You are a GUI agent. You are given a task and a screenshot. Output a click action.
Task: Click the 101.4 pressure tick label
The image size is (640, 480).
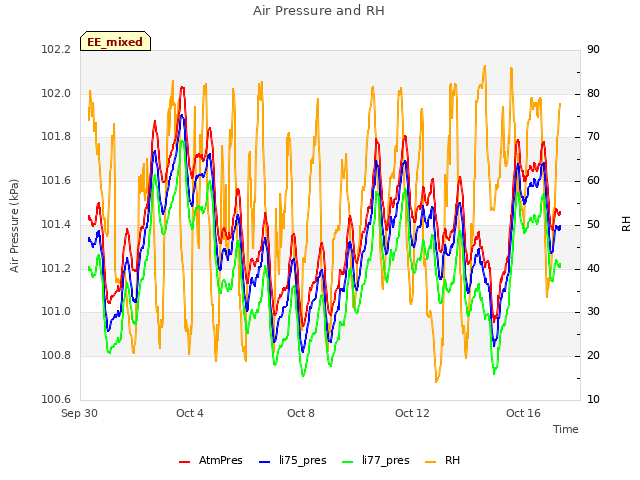point(56,224)
